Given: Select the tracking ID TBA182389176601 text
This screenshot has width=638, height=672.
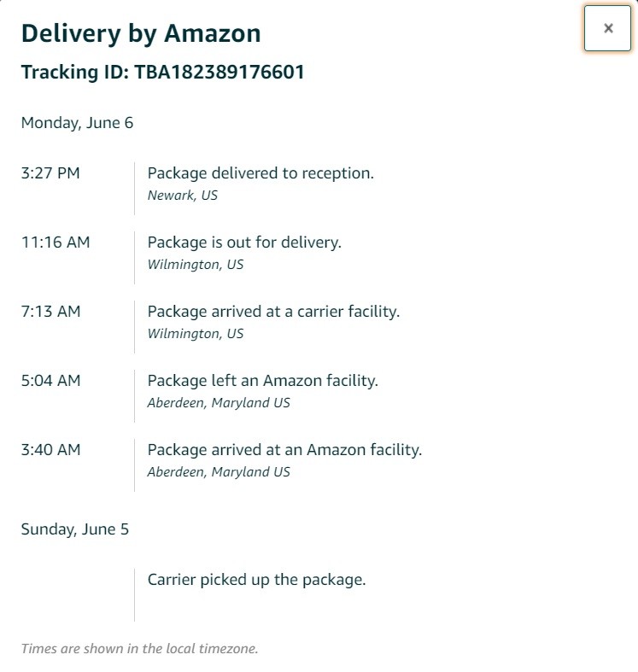Looking at the screenshot, I should coord(219,72).
